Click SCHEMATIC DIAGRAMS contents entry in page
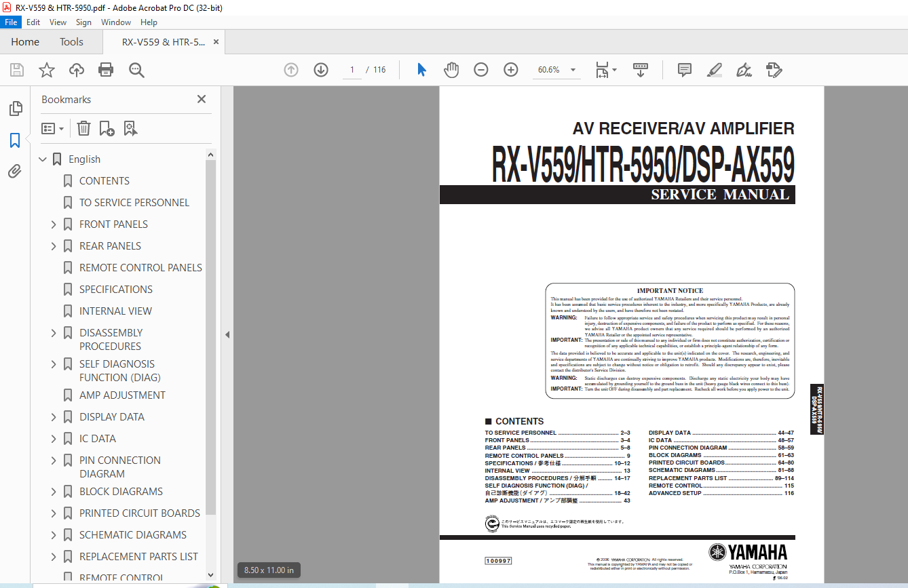 pos(721,470)
